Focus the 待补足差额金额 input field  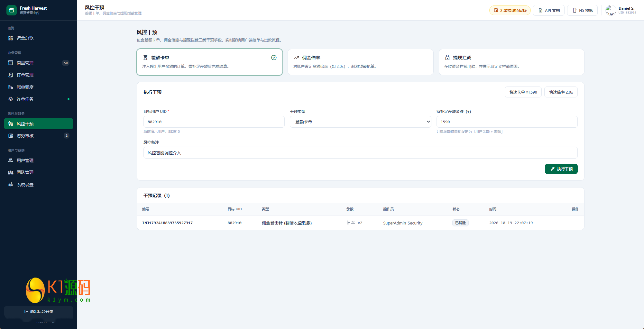pos(507,122)
